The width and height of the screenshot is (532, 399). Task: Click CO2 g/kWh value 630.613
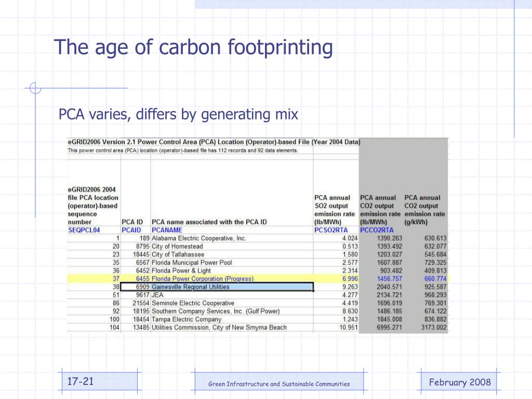(436, 238)
